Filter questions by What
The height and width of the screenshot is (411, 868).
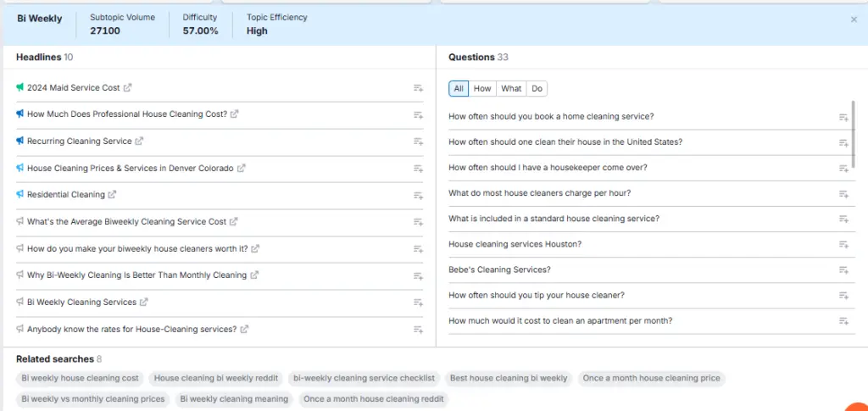[511, 89]
